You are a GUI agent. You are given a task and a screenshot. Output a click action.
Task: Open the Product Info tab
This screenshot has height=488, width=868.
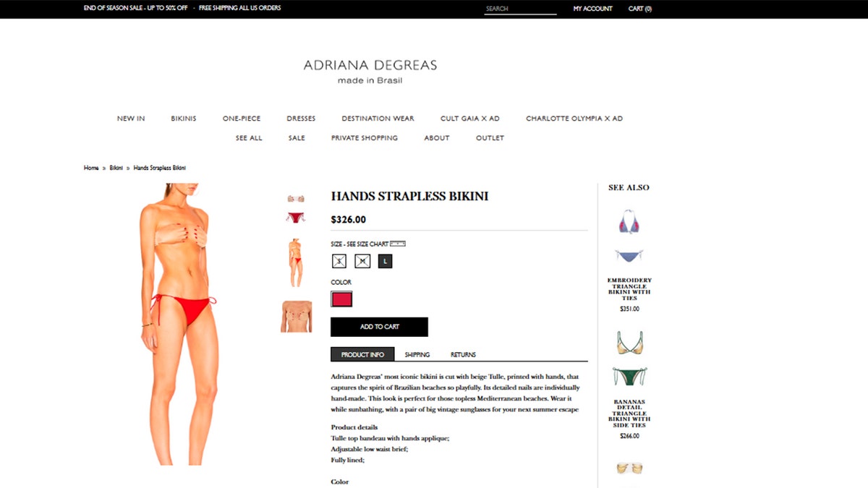pos(362,354)
